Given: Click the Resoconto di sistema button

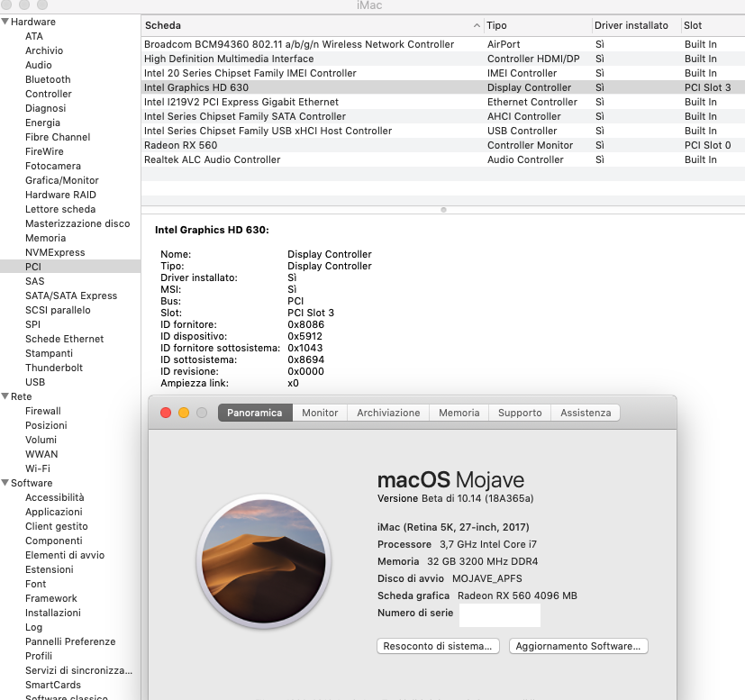Looking at the screenshot, I should point(438,646).
